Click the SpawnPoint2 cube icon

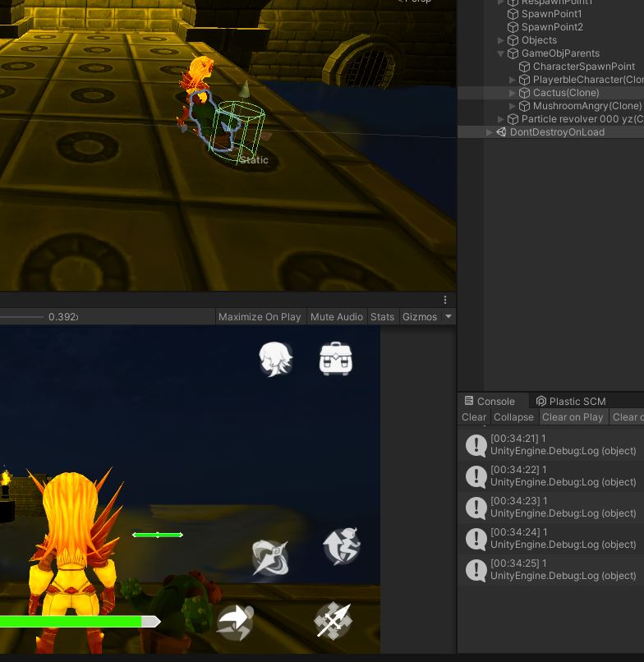[x=513, y=27]
